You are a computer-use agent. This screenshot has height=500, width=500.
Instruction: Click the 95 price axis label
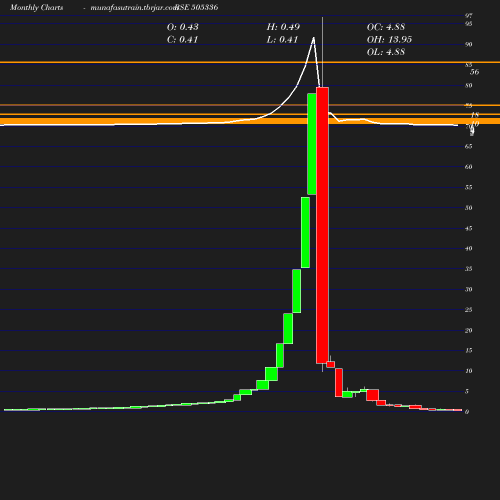[x=469, y=24]
